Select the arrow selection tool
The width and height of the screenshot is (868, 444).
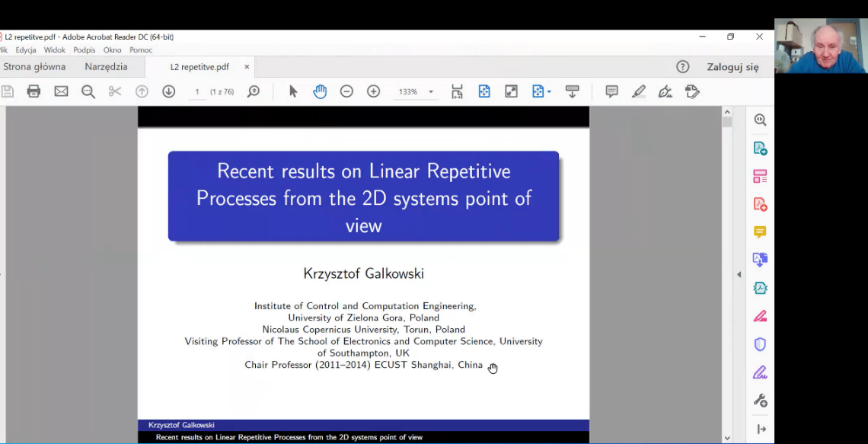293,91
